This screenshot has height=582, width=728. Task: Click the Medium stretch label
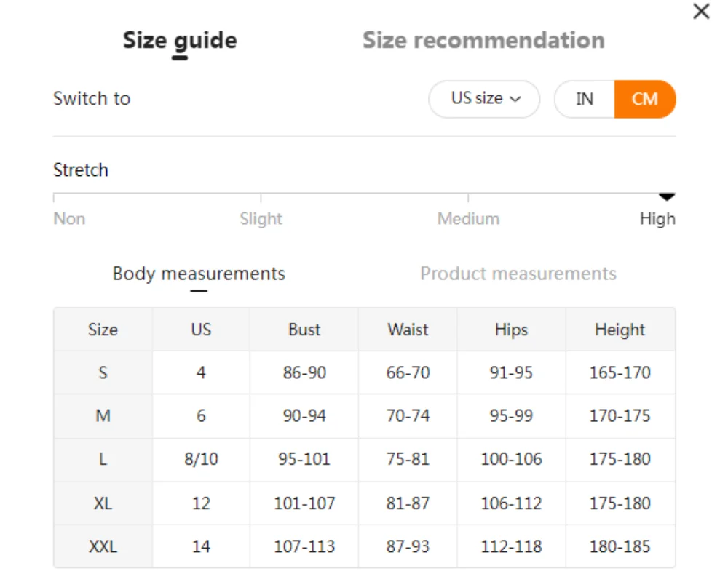[x=468, y=218]
